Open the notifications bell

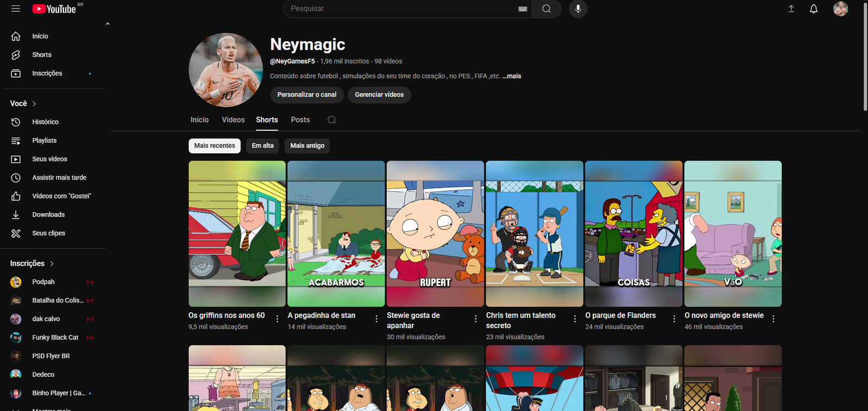point(813,9)
